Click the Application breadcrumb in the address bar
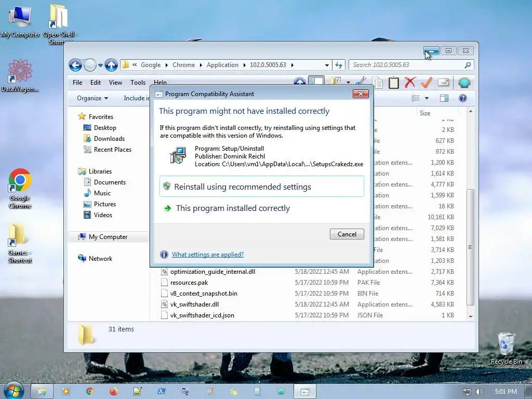 [222, 65]
